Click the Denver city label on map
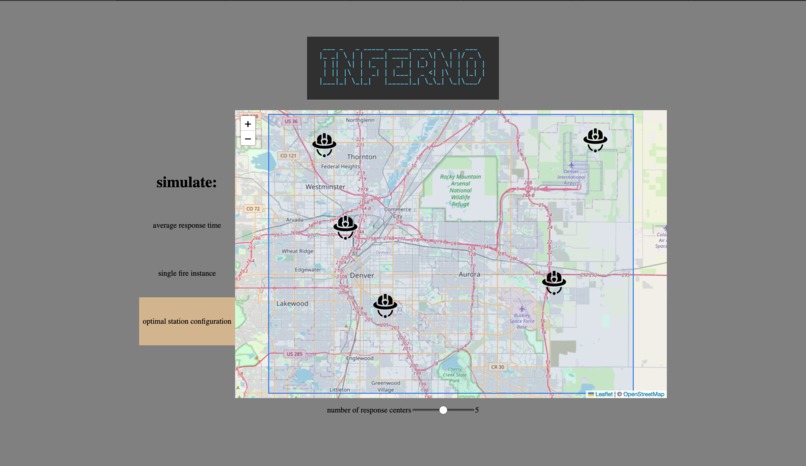 tap(362, 275)
